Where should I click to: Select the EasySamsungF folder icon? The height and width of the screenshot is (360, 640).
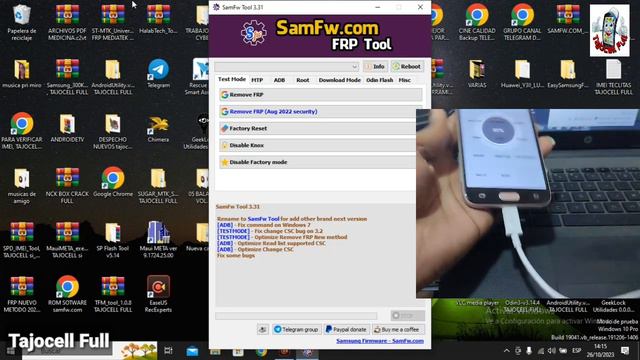[568, 73]
